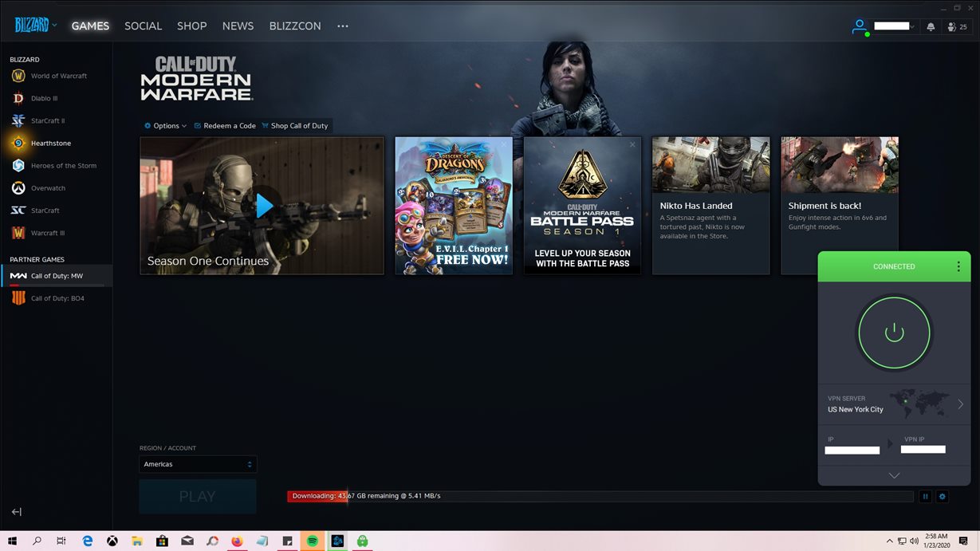
Task: Click Redeem a Code
Action: pyautogui.click(x=225, y=126)
